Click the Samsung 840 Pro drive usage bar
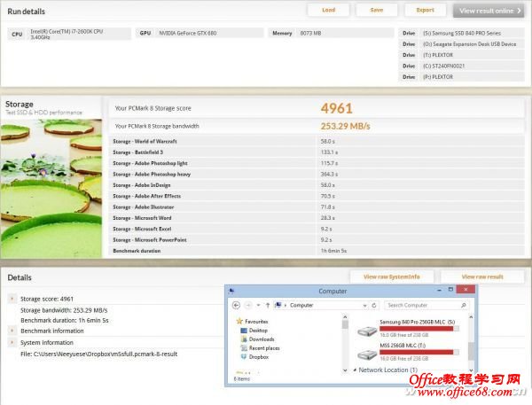Screen dimensions: 532x405 419,328
